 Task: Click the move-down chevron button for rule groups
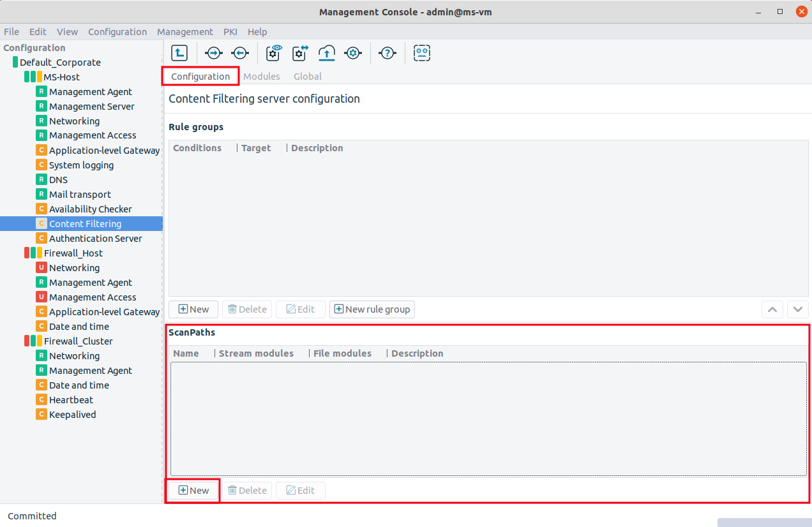coord(798,309)
